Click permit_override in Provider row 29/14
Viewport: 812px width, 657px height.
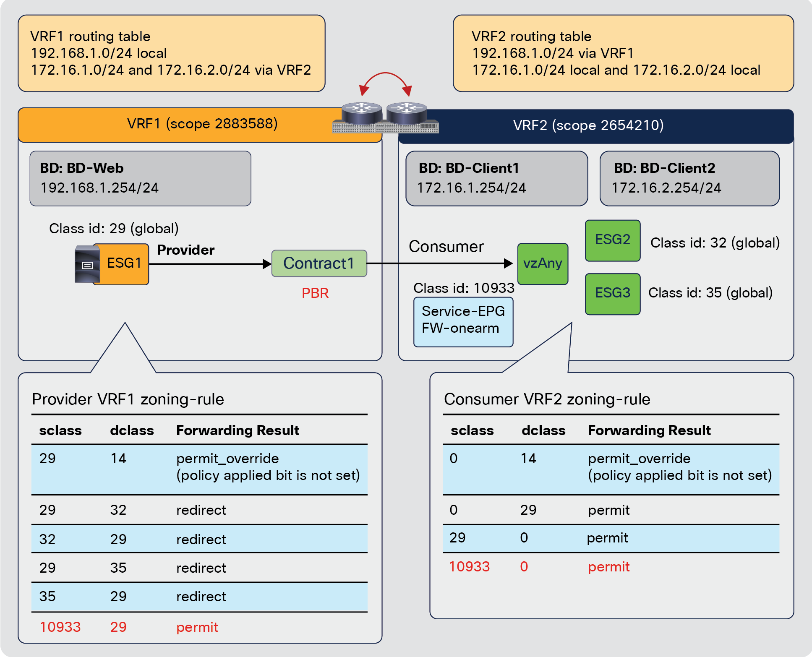[x=227, y=459]
